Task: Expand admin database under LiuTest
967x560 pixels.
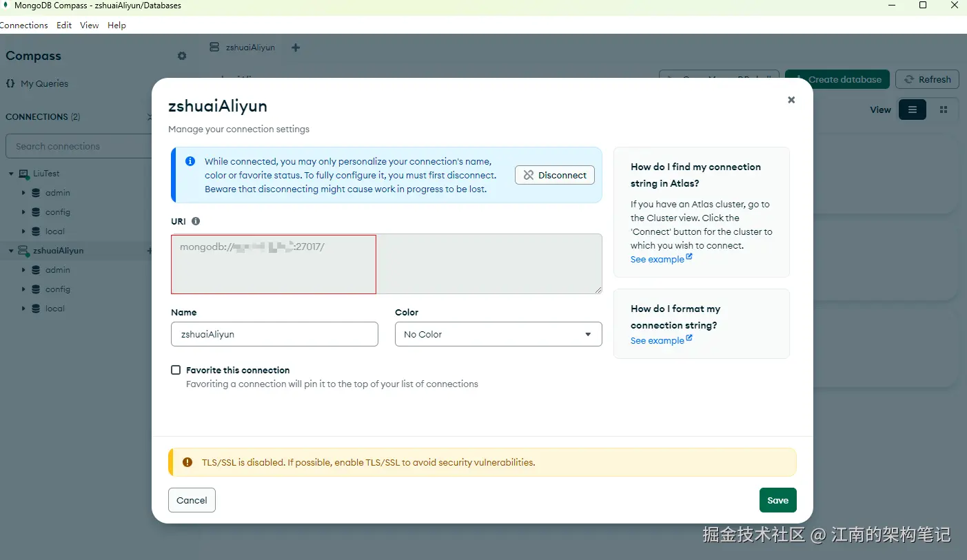Action: click(23, 193)
